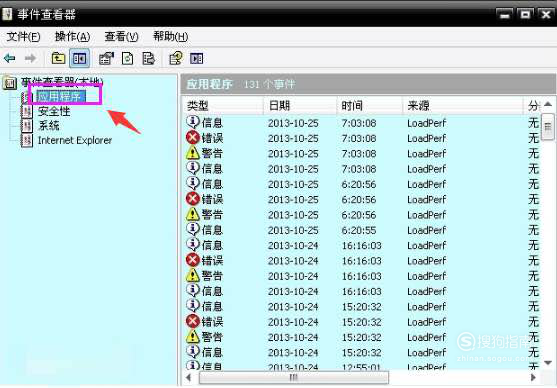557x388 pixels.
Task: Click the horizontal scrollbar left arrow
Action: point(189,377)
